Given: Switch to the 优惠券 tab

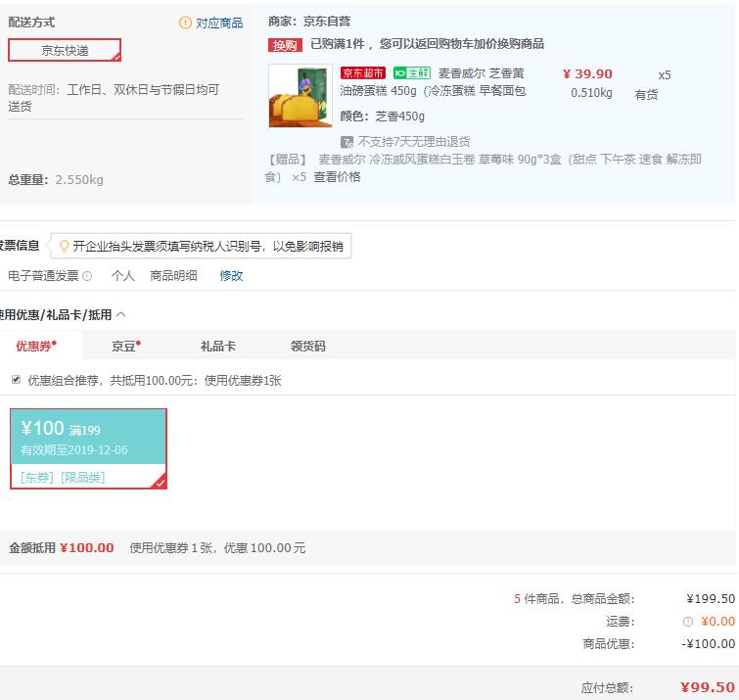Looking at the screenshot, I should point(36,346).
